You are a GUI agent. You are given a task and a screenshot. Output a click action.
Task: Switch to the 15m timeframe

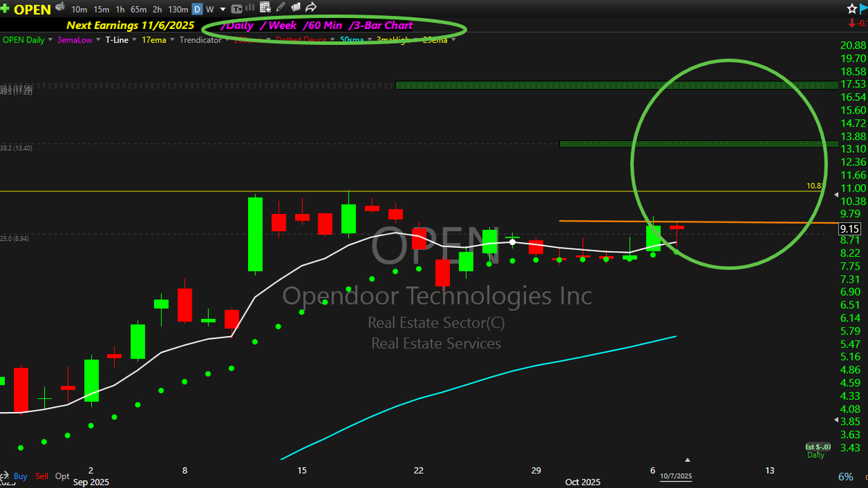102,9
